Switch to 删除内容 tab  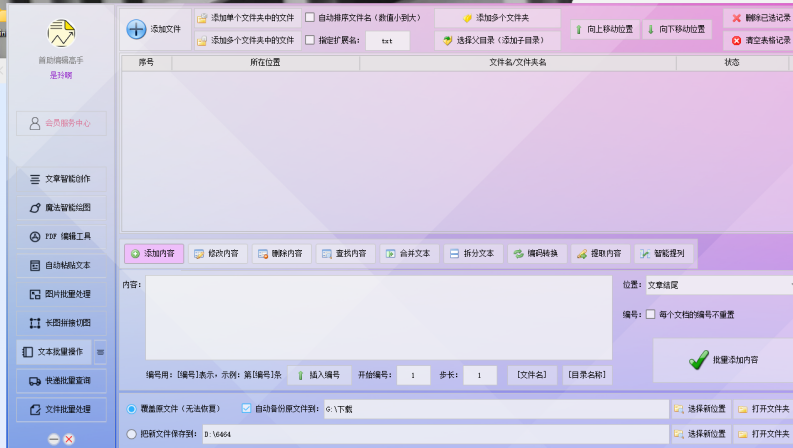[x=281, y=253]
